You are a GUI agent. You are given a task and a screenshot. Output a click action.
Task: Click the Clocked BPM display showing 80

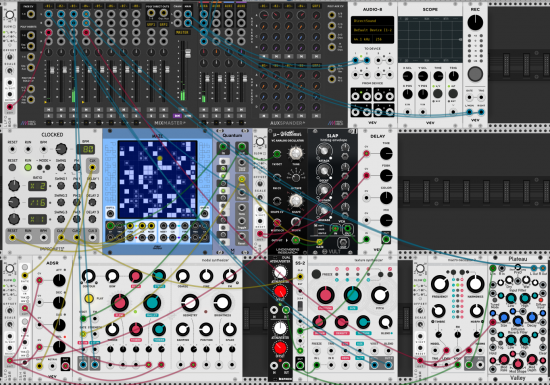point(86,150)
